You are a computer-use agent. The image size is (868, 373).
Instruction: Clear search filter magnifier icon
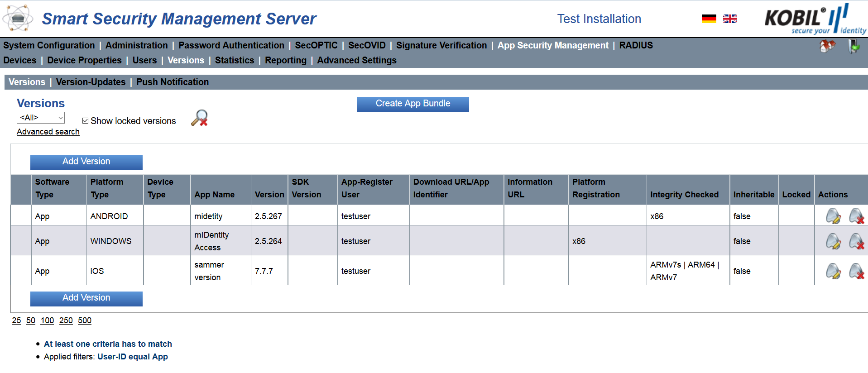[200, 118]
